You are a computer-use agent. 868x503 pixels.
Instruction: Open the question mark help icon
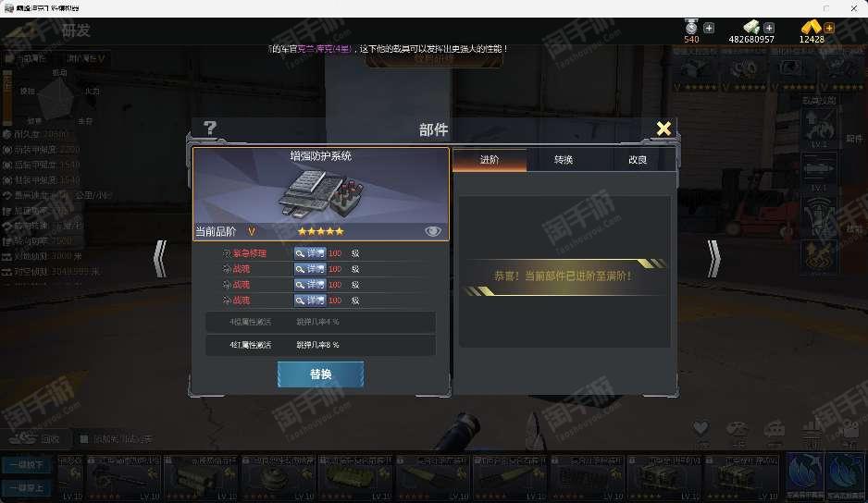pos(210,129)
